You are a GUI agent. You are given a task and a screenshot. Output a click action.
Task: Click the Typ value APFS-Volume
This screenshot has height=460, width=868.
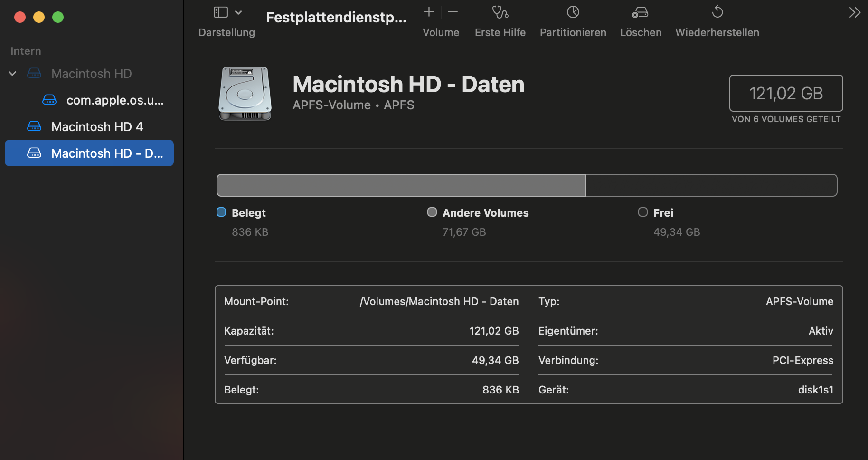(800, 301)
